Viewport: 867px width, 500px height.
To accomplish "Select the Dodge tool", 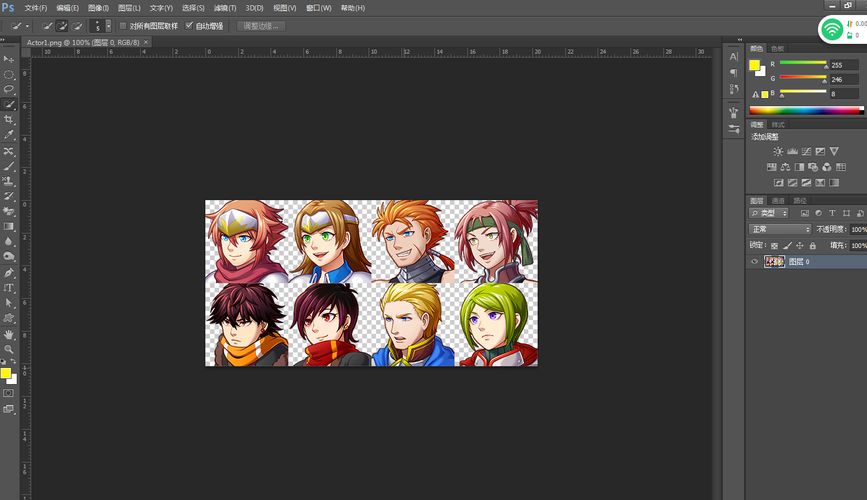I will [x=8, y=256].
